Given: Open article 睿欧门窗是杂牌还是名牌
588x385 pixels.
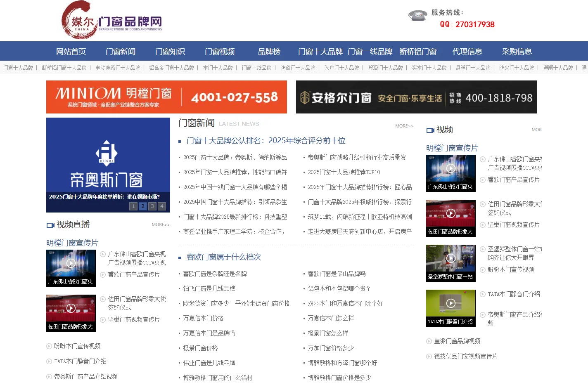Looking at the screenshot, I should [215, 274].
